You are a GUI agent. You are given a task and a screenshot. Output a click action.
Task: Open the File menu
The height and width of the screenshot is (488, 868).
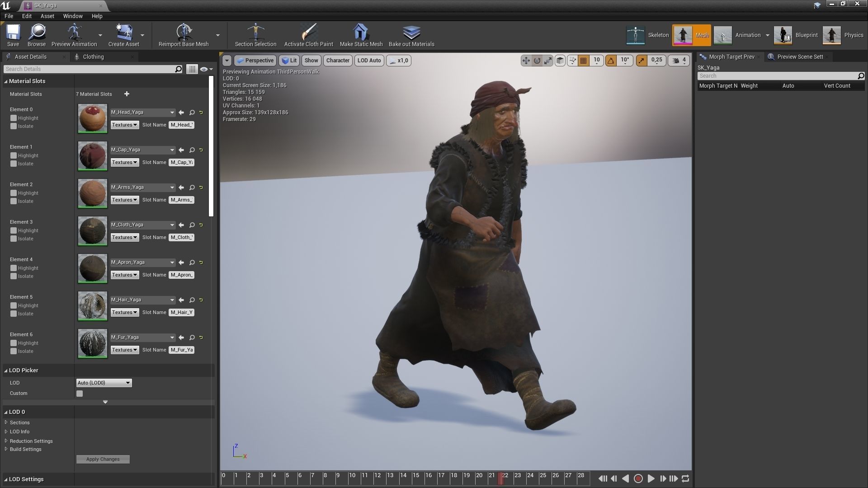tap(9, 16)
